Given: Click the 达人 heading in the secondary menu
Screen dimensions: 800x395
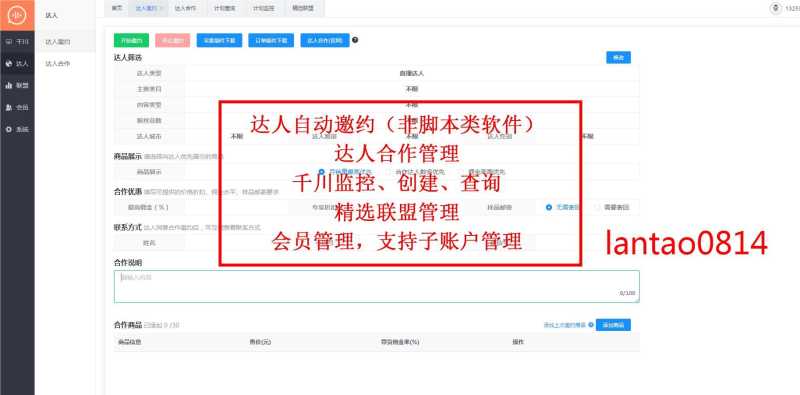Looking at the screenshot, I should click(x=52, y=15).
